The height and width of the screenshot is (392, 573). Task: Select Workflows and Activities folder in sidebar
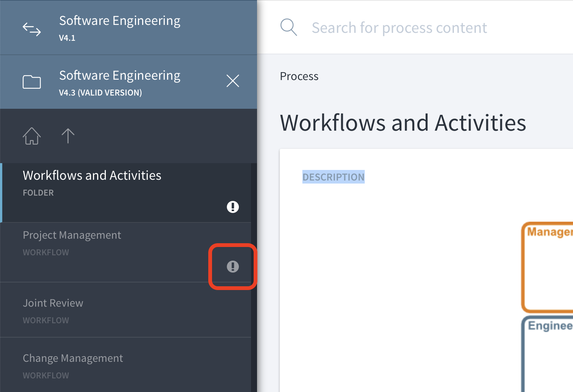(x=125, y=193)
